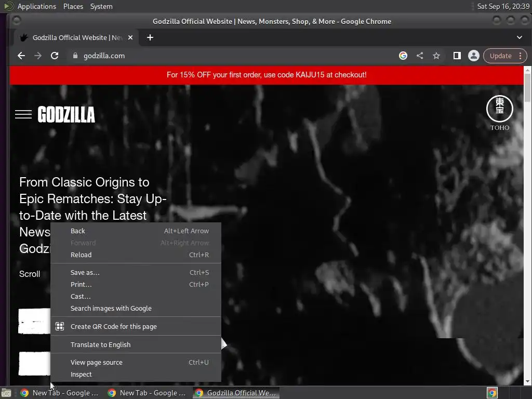This screenshot has height=399, width=532.
Task: Click the KAIJU15 promo banner
Action: tap(267, 75)
